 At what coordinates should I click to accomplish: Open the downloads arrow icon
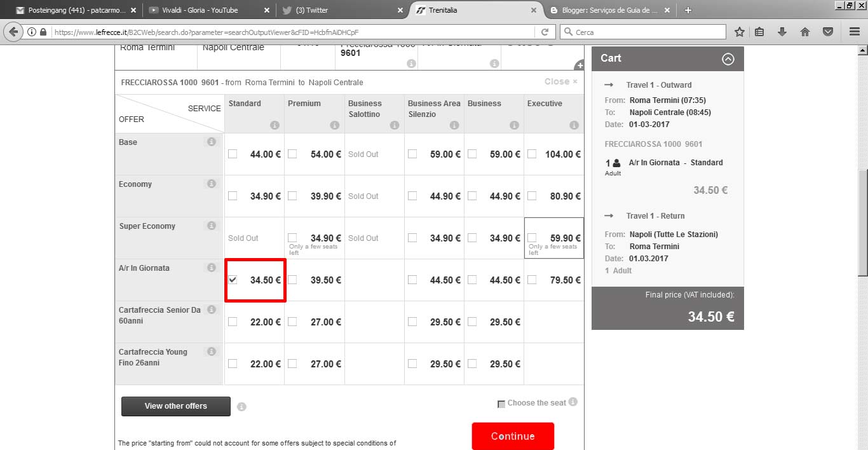pyautogui.click(x=782, y=32)
